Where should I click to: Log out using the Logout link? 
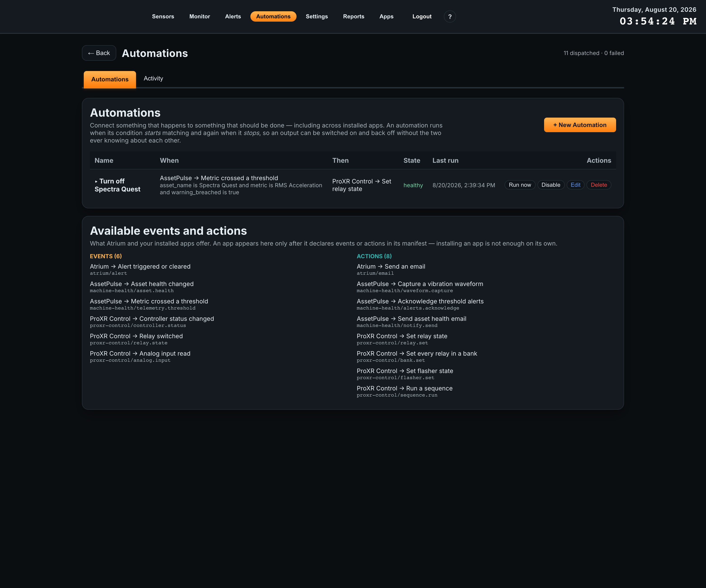tap(422, 16)
